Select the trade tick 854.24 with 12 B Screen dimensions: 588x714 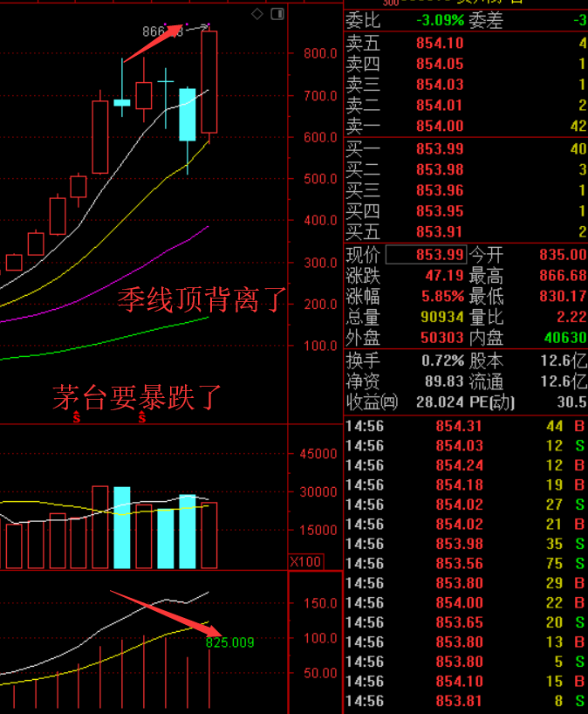pyautogui.click(x=466, y=465)
